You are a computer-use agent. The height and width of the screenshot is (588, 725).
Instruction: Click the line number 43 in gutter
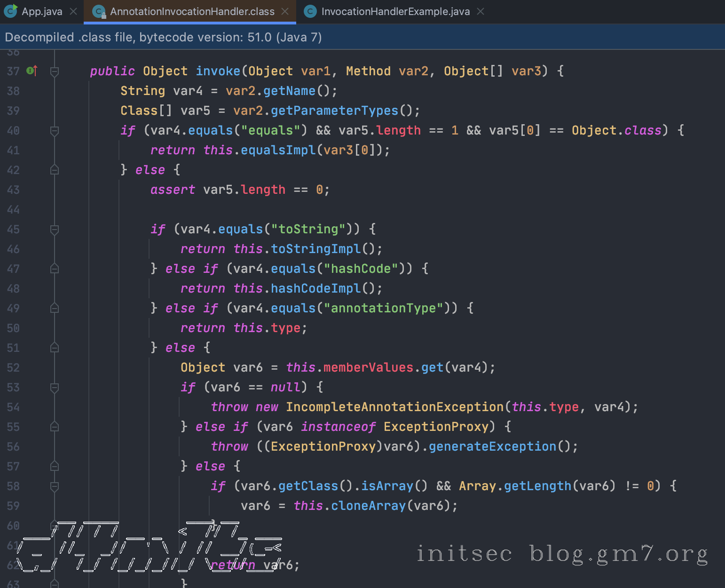[x=13, y=190]
